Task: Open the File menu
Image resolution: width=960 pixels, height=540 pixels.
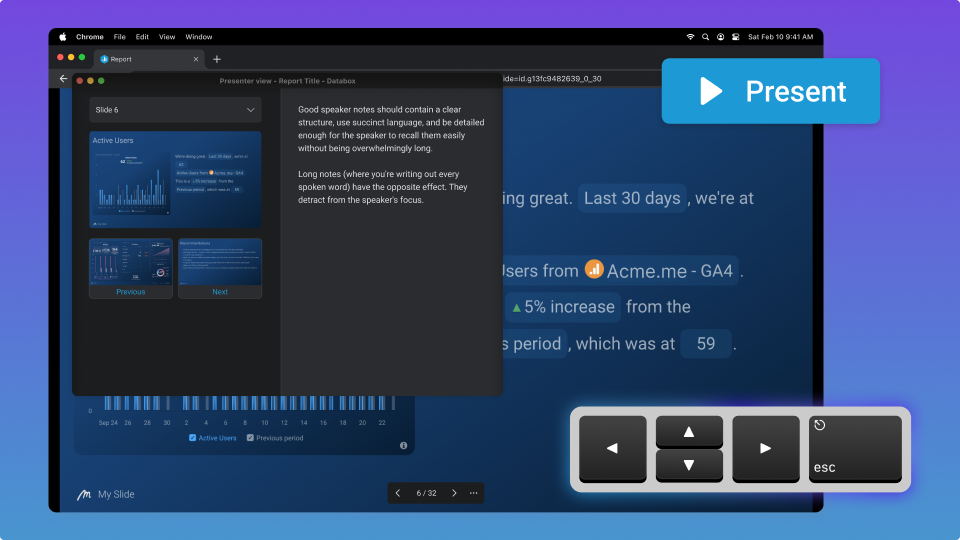Action: click(x=119, y=37)
